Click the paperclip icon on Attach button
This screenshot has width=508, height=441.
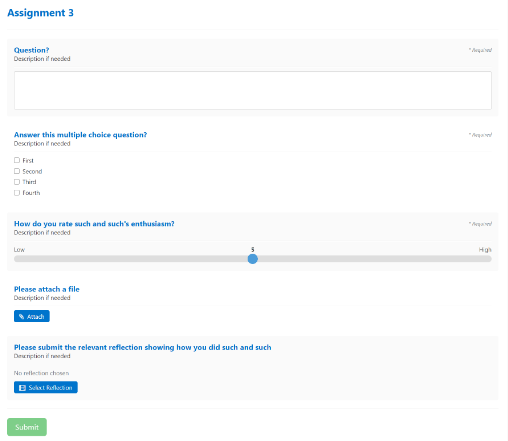pyautogui.click(x=22, y=316)
